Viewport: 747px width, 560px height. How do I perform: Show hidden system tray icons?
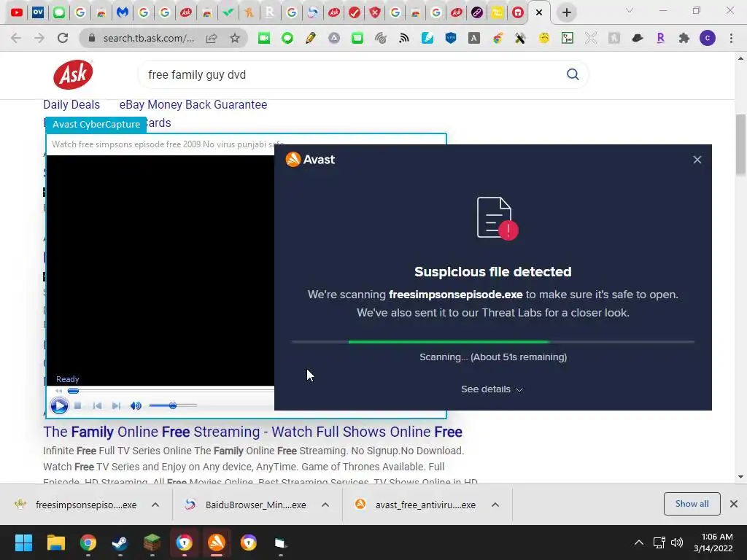639,542
